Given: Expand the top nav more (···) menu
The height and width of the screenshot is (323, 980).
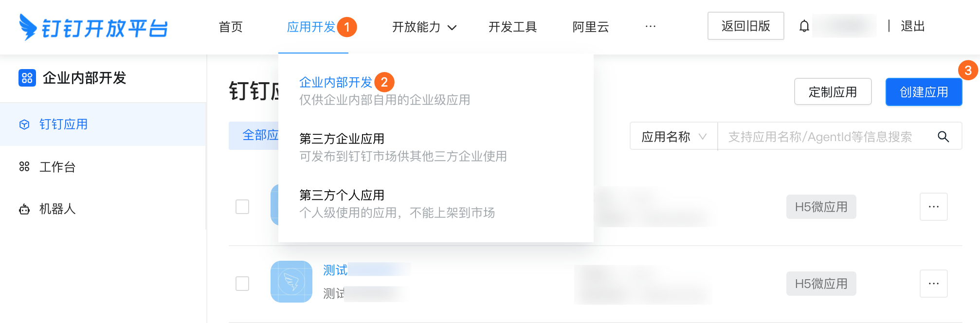Looking at the screenshot, I should (x=650, y=27).
